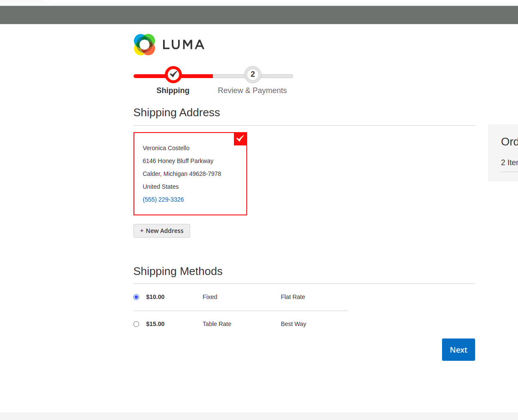Click the Fixed carrier text
This screenshot has height=420, width=518.
coord(210,297)
